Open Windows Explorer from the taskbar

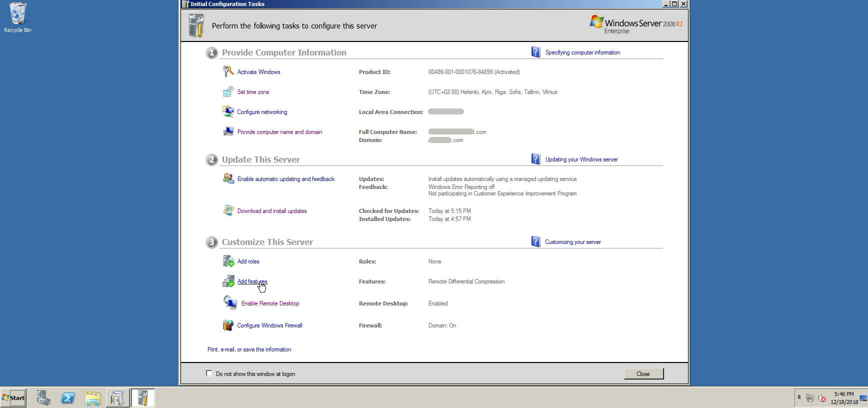[x=93, y=398]
